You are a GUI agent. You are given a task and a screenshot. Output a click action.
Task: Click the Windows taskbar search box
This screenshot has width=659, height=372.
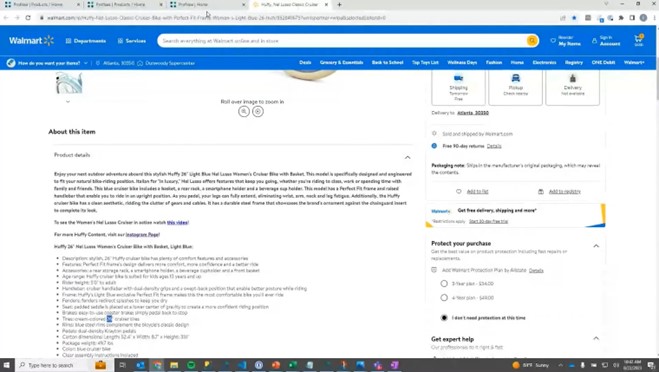coord(53,365)
